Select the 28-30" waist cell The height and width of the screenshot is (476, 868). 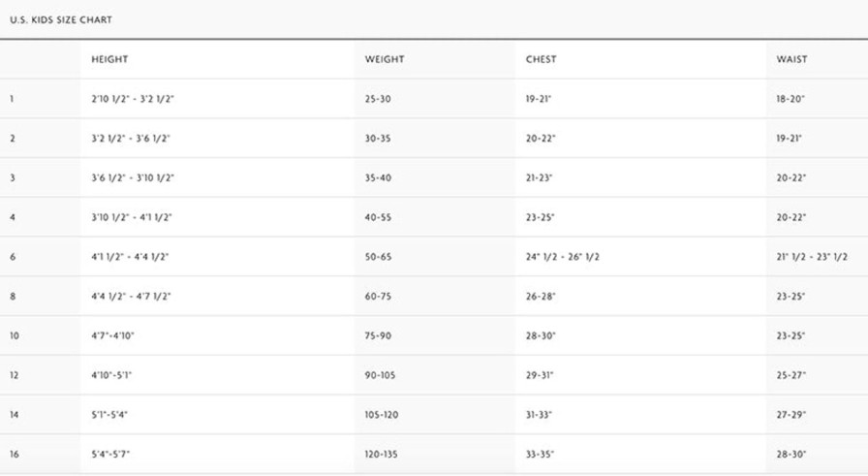(791, 455)
